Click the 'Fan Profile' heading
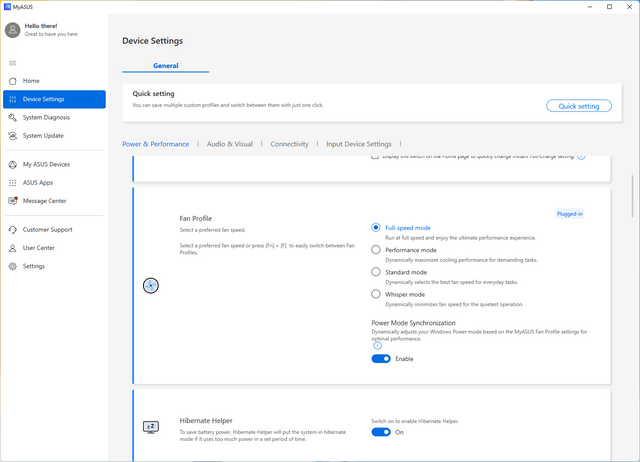The image size is (640, 462). pos(196,218)
